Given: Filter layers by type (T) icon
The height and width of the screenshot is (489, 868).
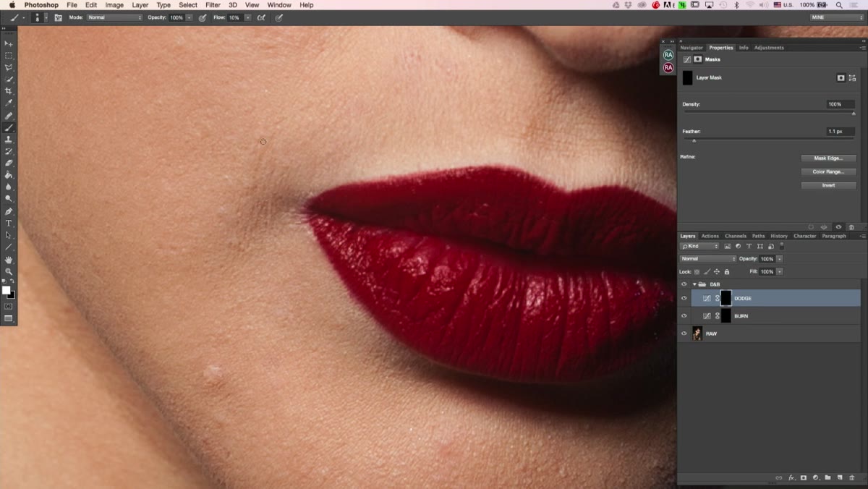Looking at the screenshot, I should point(749,246).
